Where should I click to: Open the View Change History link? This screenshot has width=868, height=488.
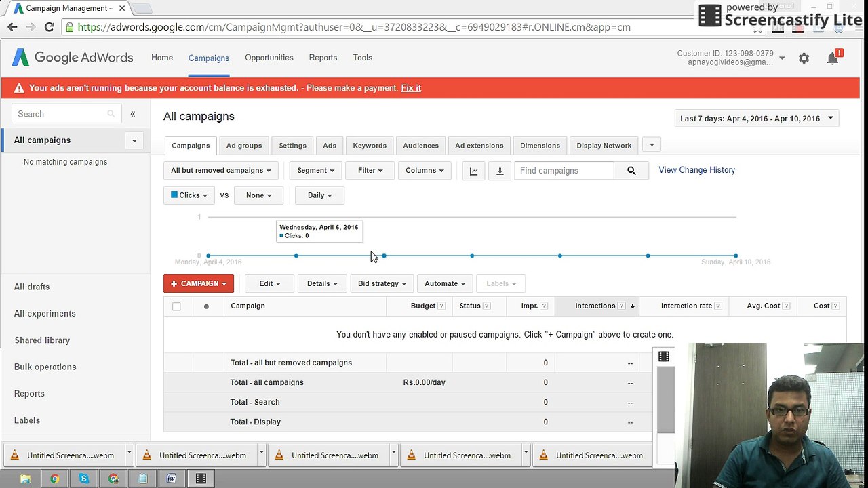pos(697,170)
